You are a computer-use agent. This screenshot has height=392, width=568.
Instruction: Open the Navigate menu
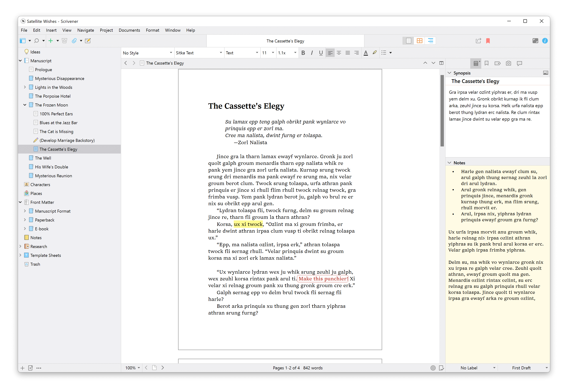coord(86,30)
